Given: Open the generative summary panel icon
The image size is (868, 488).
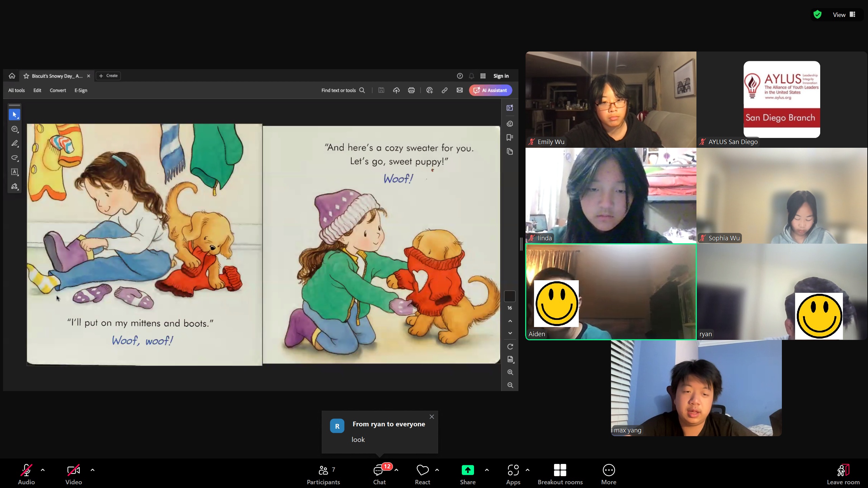Looking at the screenshot, I should (x=510, y=108).
